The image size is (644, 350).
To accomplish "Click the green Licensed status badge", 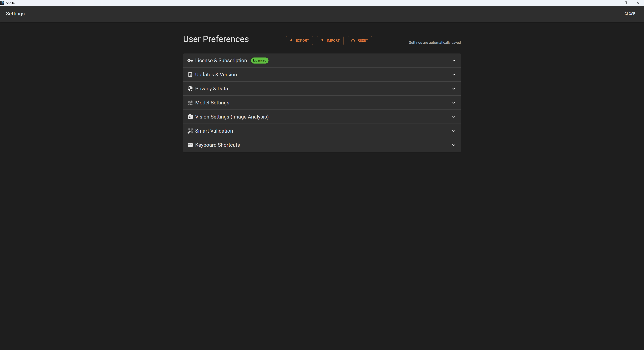I will coord(259,61).
